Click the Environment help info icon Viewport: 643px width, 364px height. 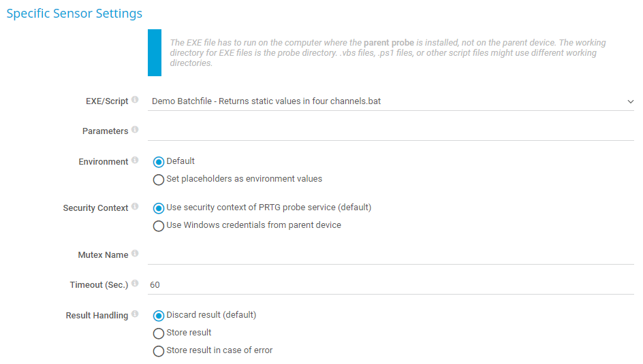(x=135, y=161)
